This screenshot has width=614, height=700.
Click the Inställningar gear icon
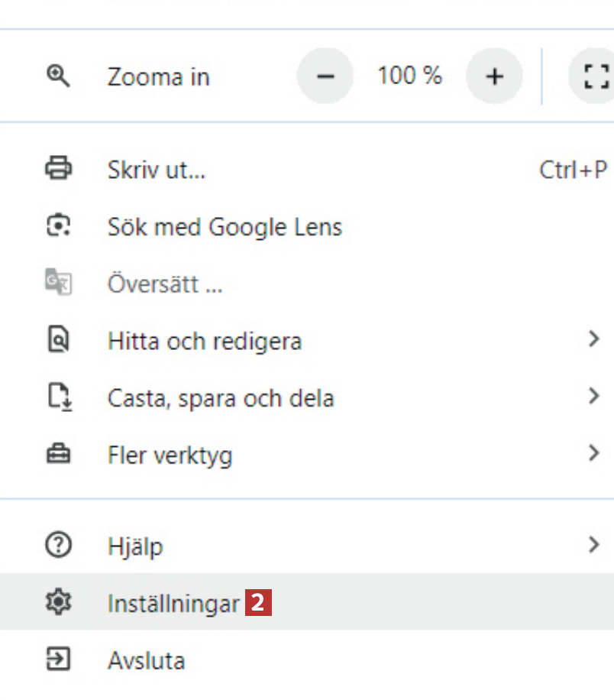pyautogui.click(x=58, y=603)
